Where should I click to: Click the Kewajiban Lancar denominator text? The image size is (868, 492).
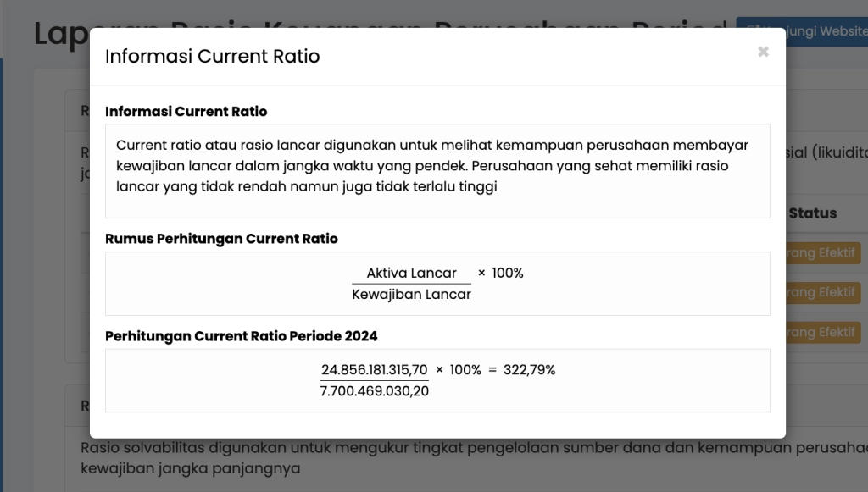[411, 295]
